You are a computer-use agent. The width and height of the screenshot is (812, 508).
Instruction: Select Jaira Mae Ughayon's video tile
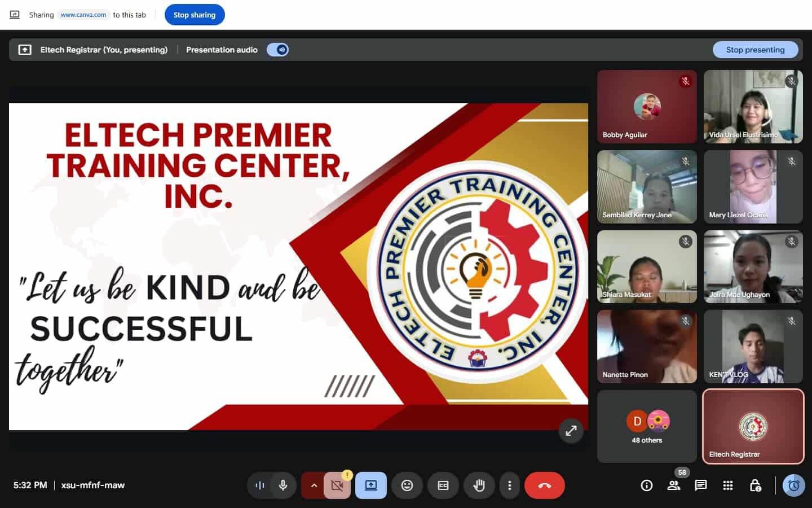753,267
